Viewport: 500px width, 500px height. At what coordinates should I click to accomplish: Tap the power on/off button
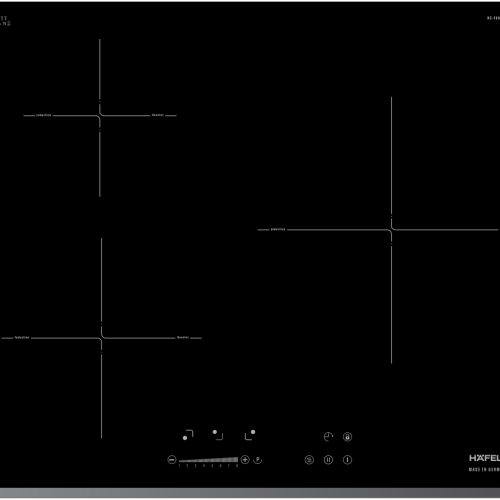click(x=347, y=460)
